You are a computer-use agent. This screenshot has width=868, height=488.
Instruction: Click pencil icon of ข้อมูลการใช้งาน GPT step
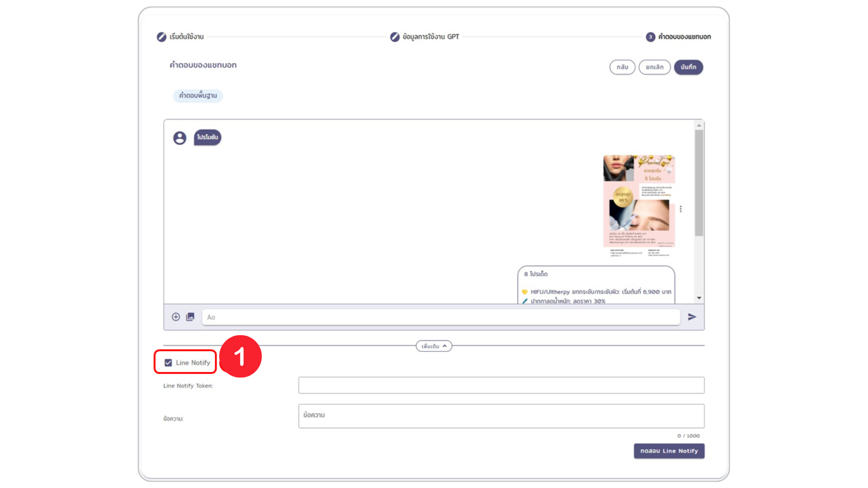point(395,37)
